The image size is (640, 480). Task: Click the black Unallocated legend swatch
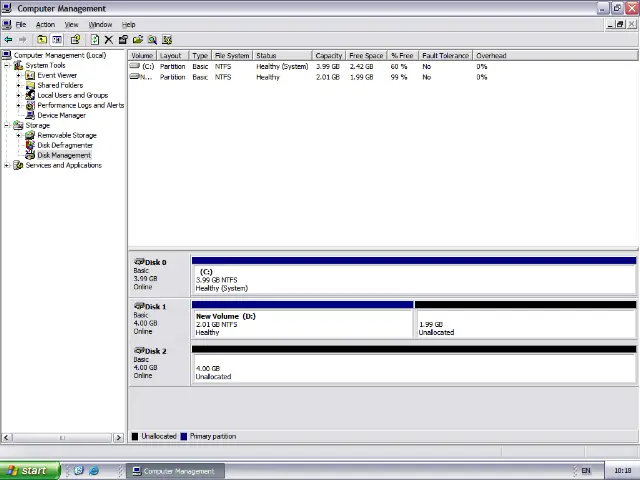tap(135, 437)
